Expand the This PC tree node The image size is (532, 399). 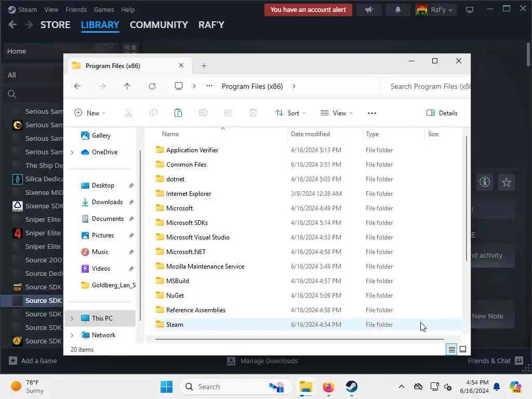(72, 318)
